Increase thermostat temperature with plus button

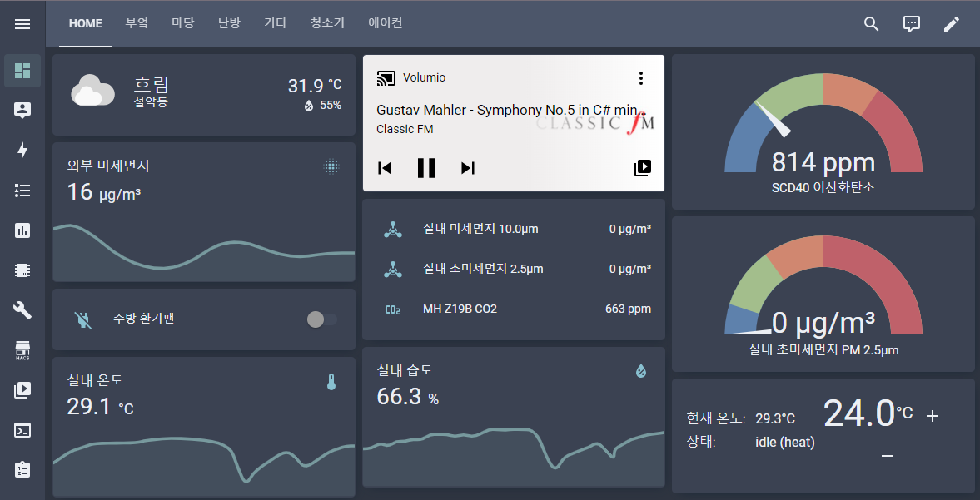pos(932,416)
